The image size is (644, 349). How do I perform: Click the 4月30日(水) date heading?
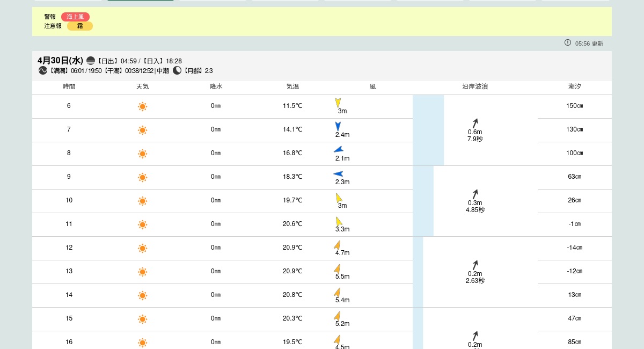[x=60, y=61]
